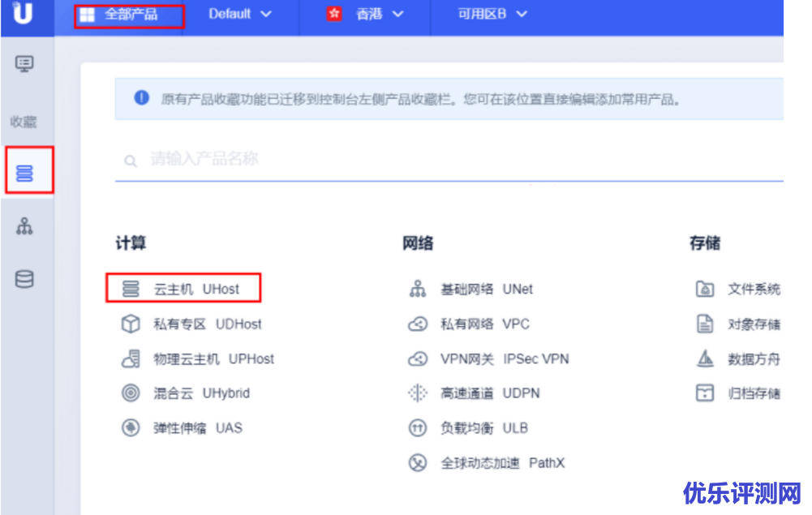Click the blue info notice icon
The image size is (812, 515).
point(141,97)
